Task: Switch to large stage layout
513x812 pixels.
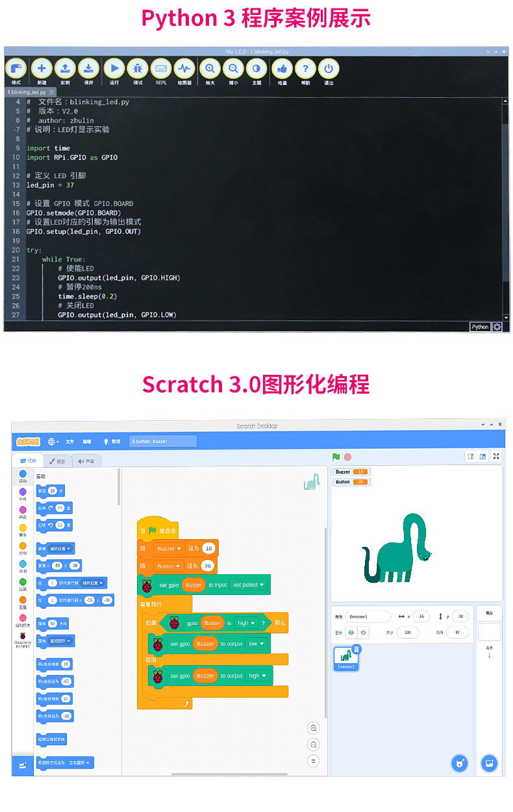Action: 482,457
